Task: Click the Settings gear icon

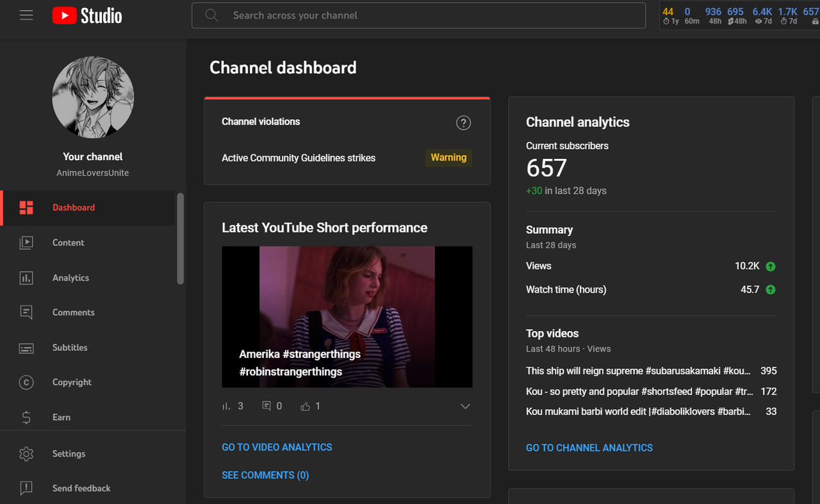Action: 26,453
